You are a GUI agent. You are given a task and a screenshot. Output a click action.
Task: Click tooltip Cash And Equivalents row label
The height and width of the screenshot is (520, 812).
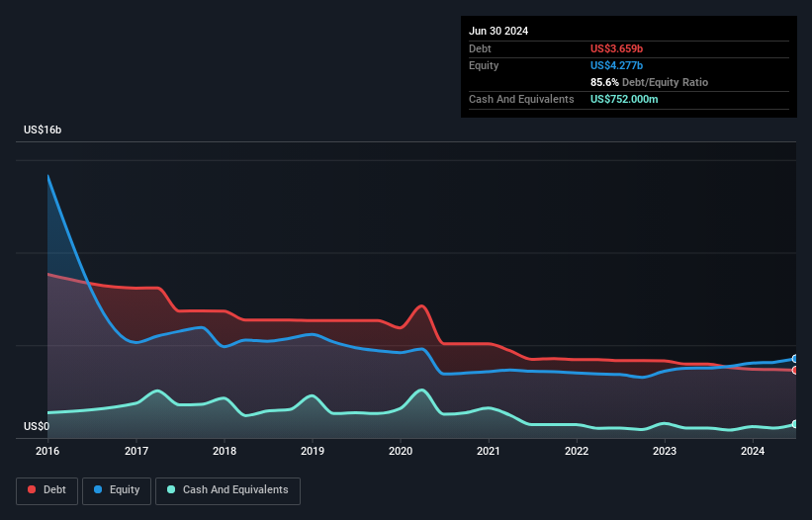point(521,99)
